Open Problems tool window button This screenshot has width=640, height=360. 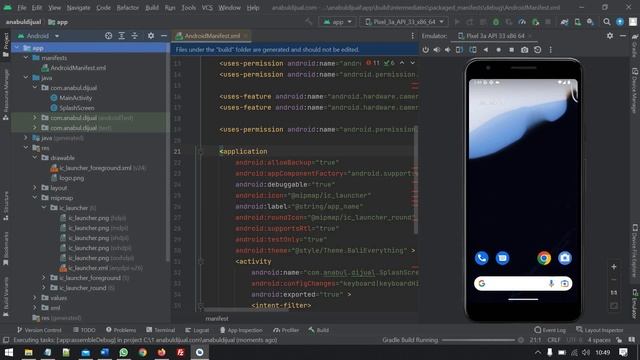(121, 330)
